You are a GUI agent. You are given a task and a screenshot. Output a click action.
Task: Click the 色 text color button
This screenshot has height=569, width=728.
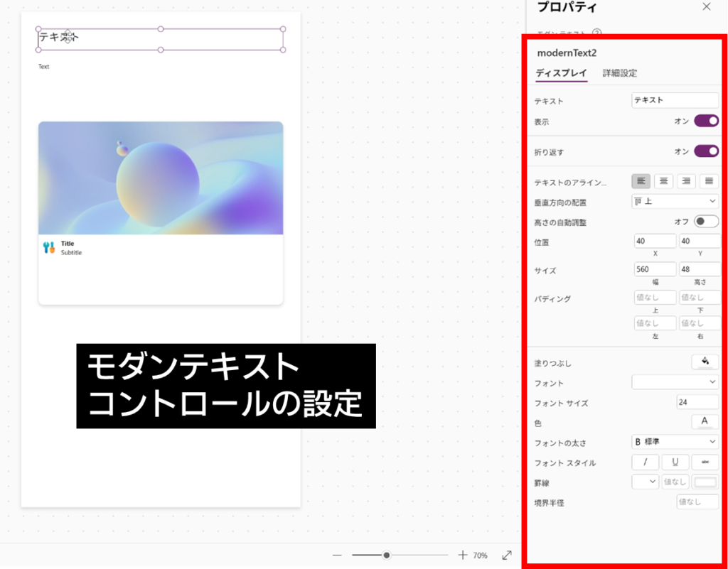[705, 422]
